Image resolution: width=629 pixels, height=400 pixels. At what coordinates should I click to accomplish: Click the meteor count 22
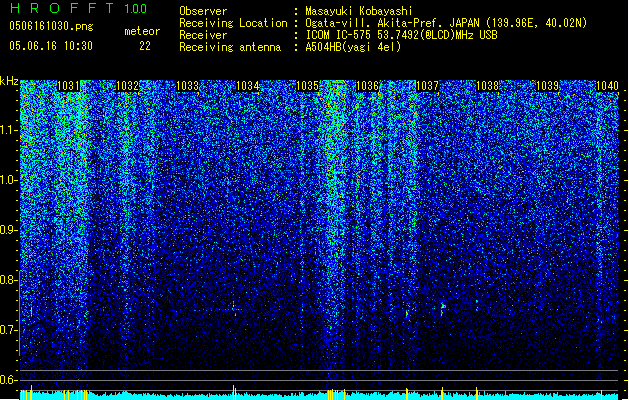tap(145, 46)
